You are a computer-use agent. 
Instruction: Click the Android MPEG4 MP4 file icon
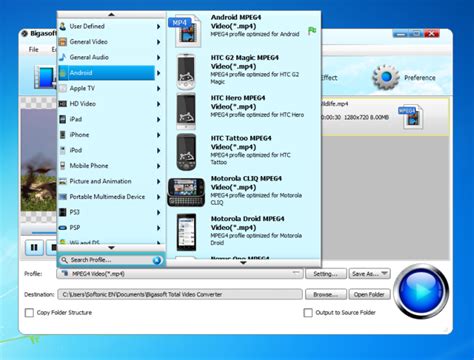pyautogui.click(x=186, y=31)
